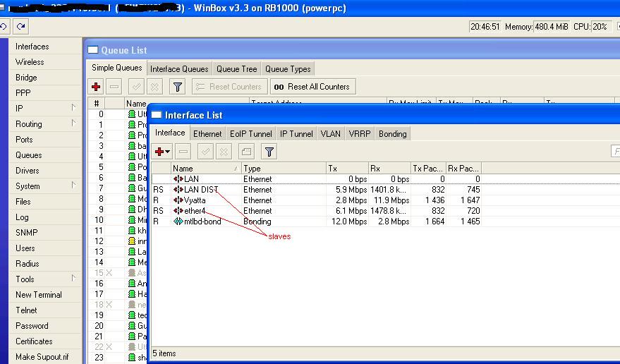Sort interfaces by Rx column header
620x364 pixels.
389,169
